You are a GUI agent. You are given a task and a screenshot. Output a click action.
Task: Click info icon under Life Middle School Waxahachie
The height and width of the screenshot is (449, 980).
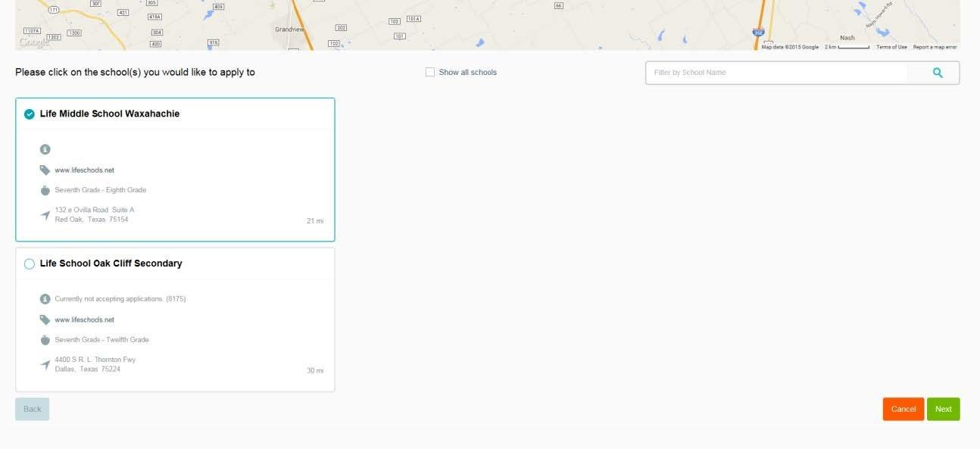click(45, 150)
